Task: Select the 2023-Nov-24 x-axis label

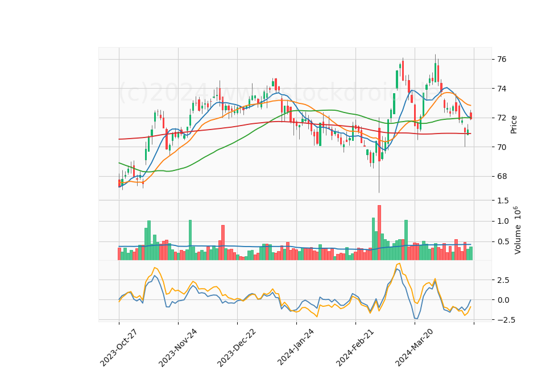Action: (x=177, y=348)
